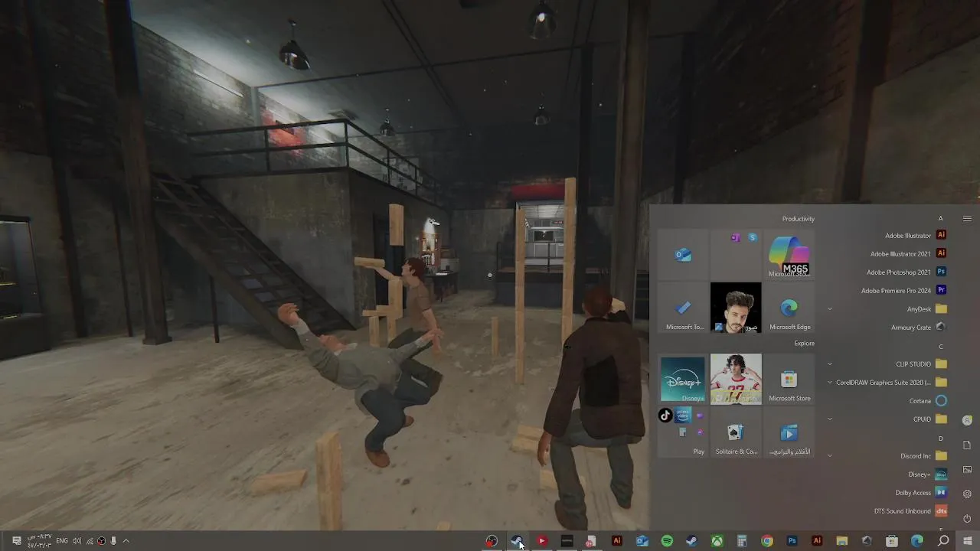Click the letter C index header

(x=941, y=347)
